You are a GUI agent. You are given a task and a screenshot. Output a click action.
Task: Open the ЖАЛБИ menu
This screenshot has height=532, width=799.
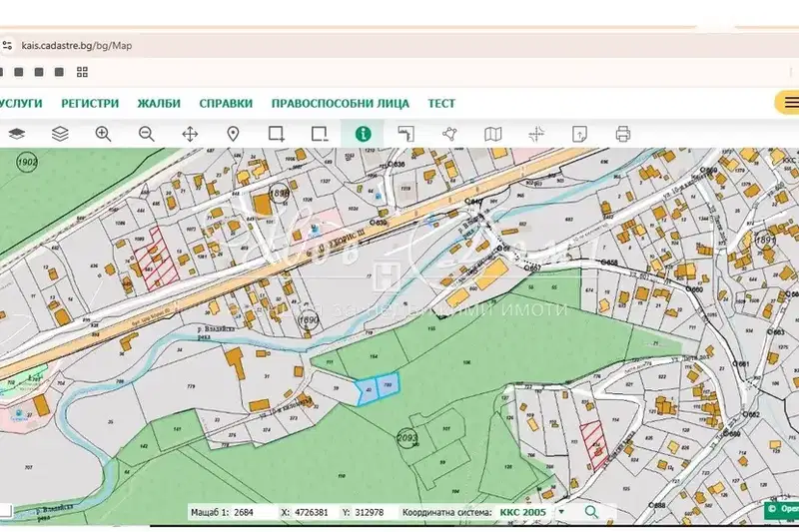click(x=159, y=104)
